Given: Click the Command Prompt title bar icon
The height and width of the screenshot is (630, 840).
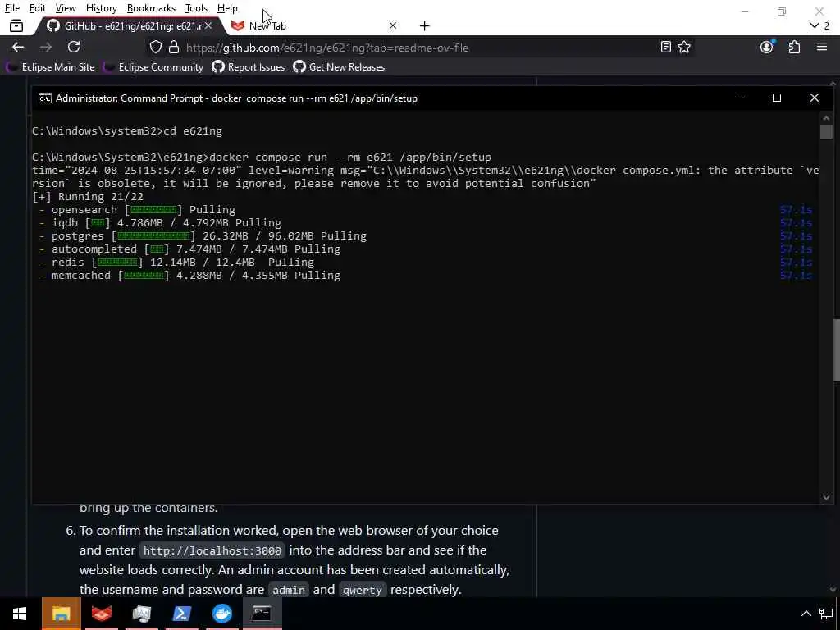Looking at the screenshot, I should 45,98.
